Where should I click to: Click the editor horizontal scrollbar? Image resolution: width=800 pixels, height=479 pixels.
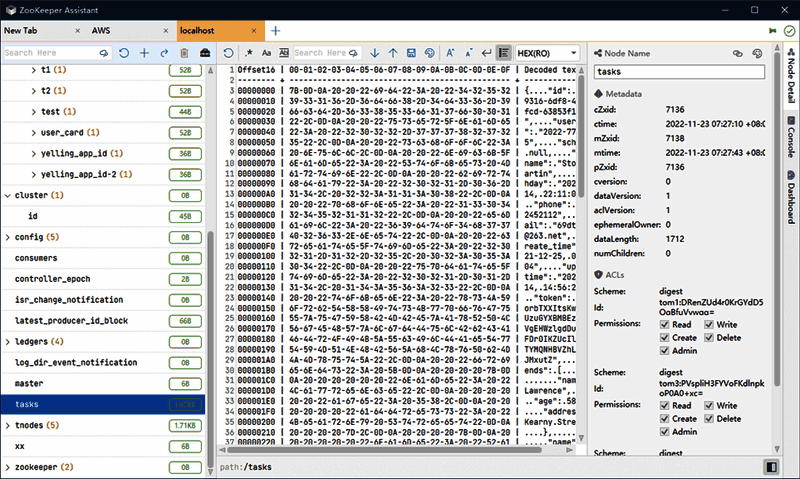384,450
